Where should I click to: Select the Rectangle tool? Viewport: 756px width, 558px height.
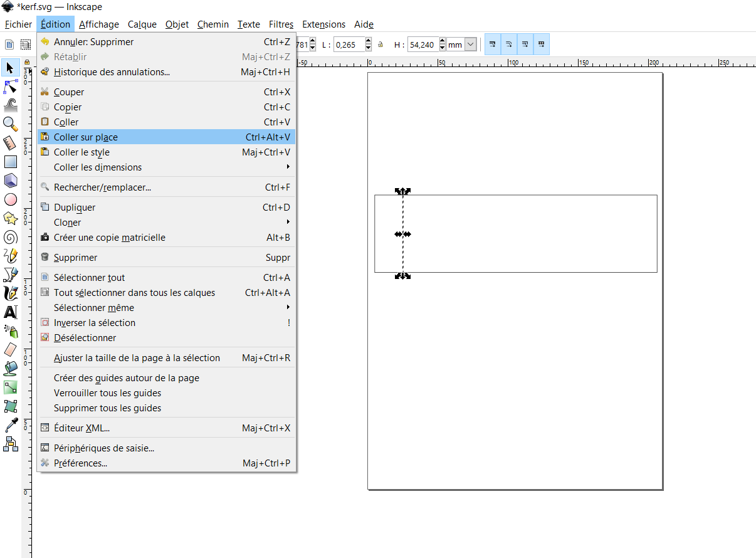click(x=10, y=161)
